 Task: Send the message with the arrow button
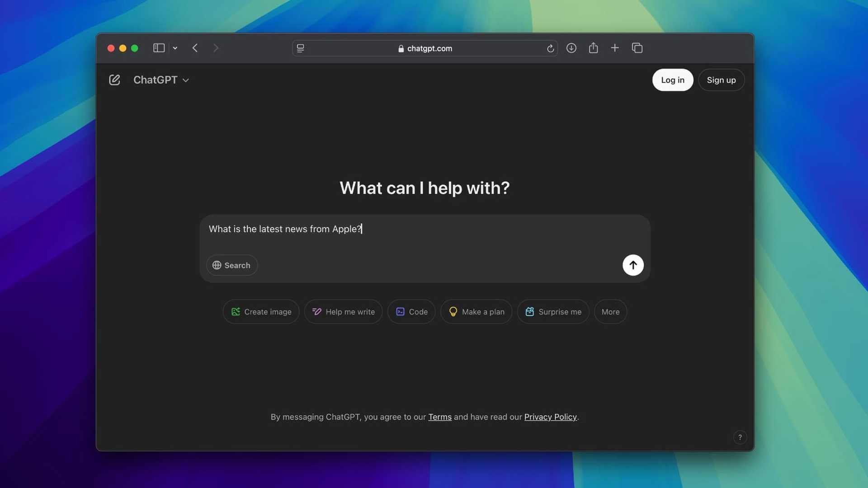click(632, 265)
